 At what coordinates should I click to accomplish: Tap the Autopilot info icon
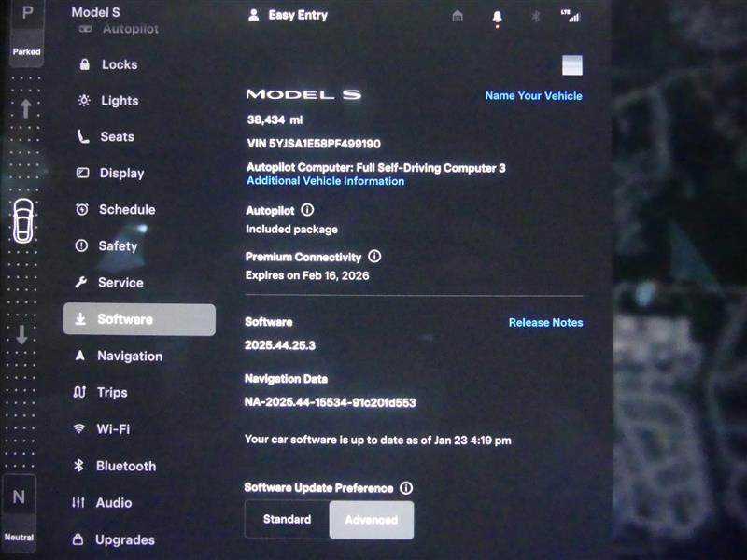(x=307, y=211)
